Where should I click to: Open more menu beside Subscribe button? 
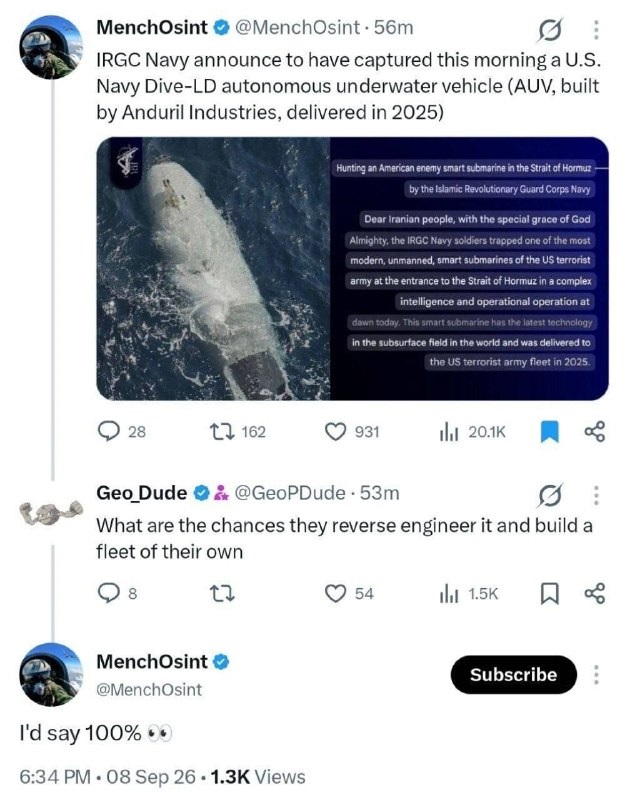(x=595, y=674)
